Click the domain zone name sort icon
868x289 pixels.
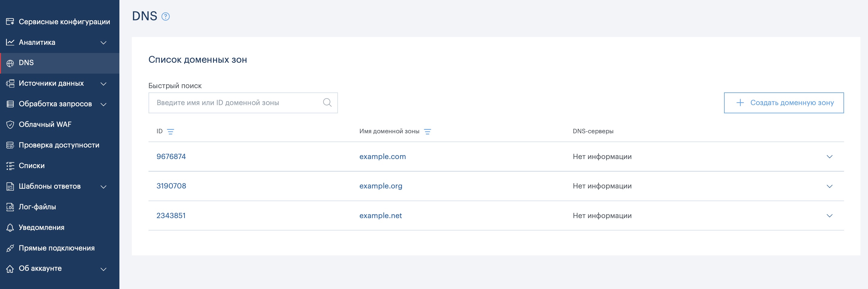click(x=427, y=132)
